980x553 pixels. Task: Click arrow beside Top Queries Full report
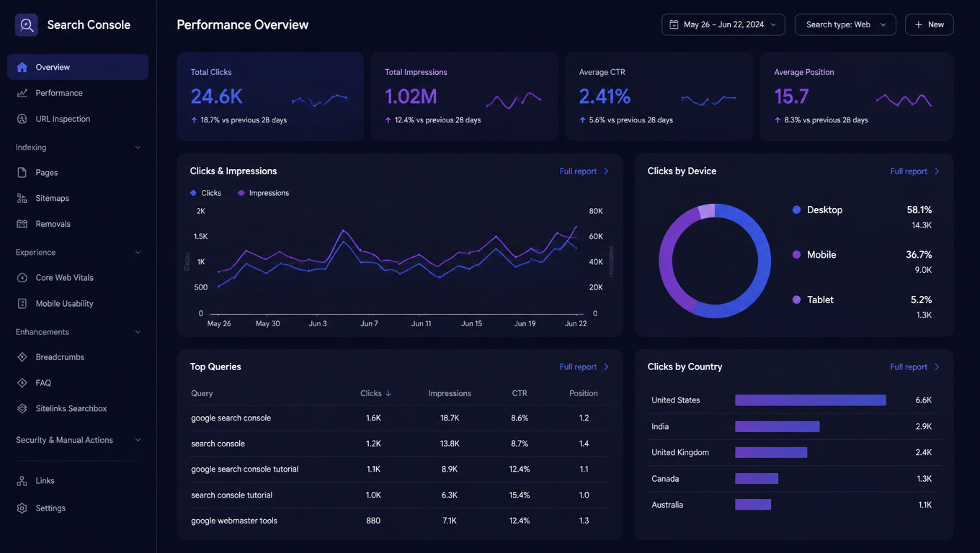[x=606, y=367]
